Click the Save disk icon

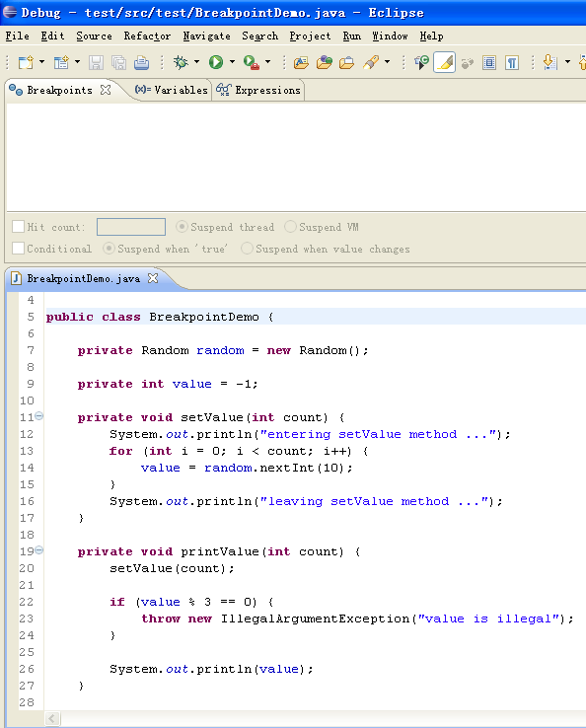coord(96,62)
